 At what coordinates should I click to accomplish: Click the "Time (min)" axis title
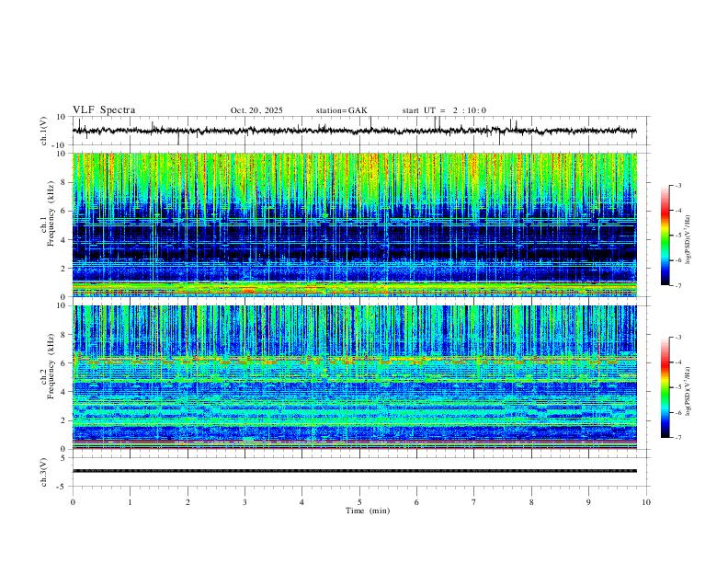(x=368, y=511)
